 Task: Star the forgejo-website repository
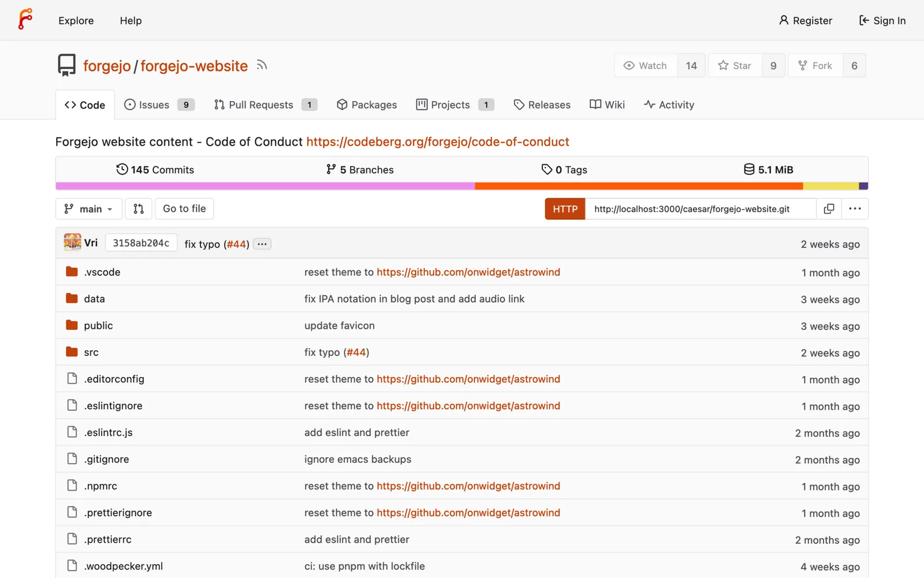[735, 65]
